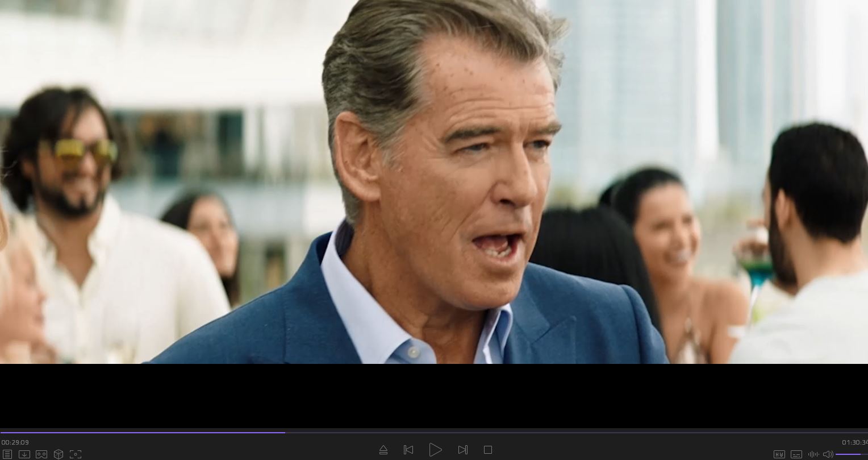Click the screen capture frame icon

(x=76, y=454)
